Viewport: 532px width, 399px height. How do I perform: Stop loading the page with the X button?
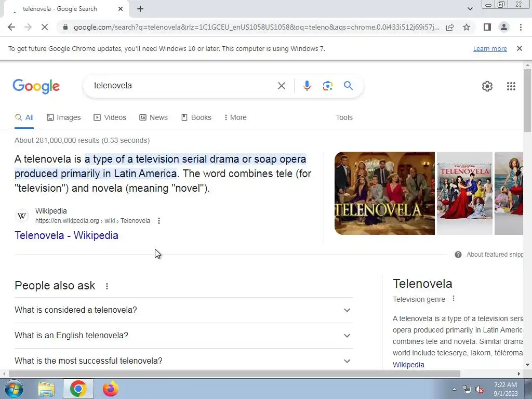click(x=45, y=27)
